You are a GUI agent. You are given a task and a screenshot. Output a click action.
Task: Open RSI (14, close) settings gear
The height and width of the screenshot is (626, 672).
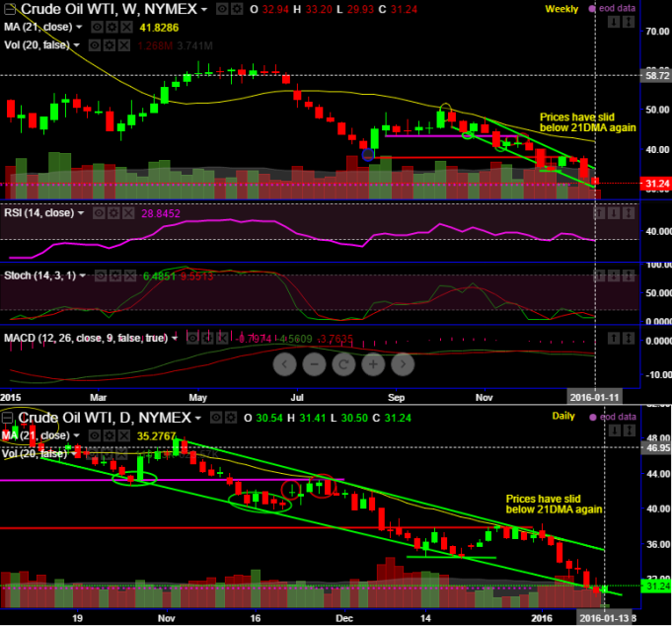click(x=113, y=213)
